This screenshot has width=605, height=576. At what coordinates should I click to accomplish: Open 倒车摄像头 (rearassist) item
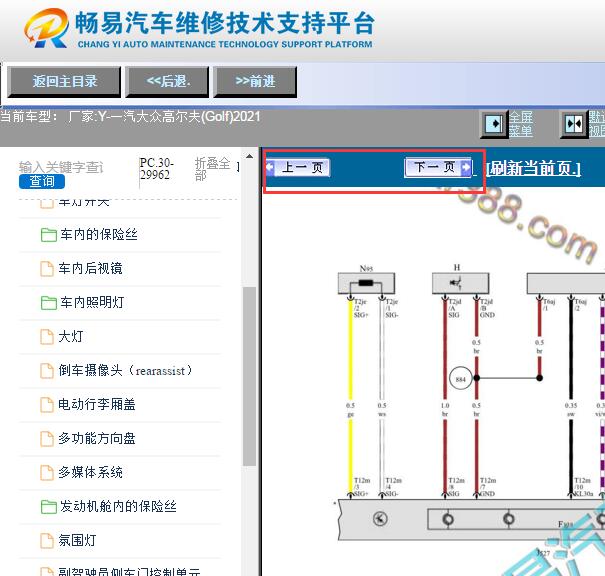(125, 370)
